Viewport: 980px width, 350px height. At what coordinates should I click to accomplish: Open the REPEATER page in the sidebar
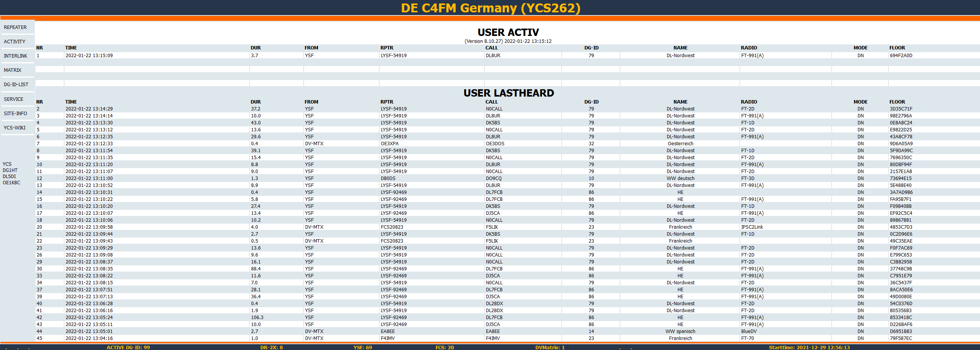coord(15,27)
